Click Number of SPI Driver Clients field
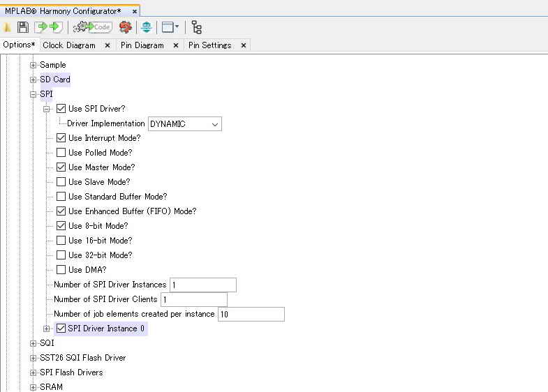Screen dimensions: 548x392 (x=194, y=299)
